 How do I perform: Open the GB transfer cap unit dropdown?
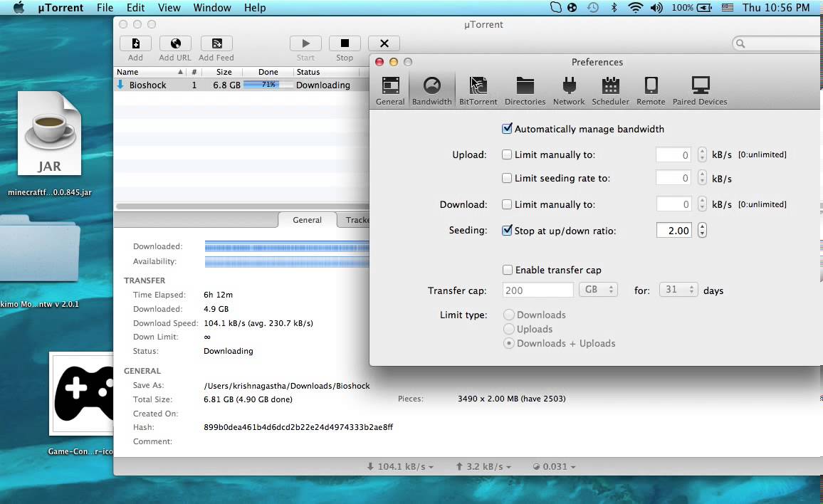[598, 290]
